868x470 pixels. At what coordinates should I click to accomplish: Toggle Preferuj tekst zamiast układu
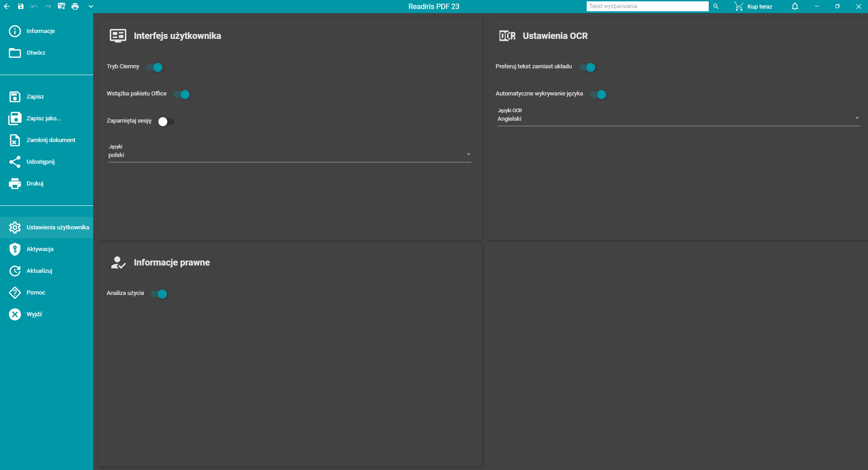coord(588,67)
